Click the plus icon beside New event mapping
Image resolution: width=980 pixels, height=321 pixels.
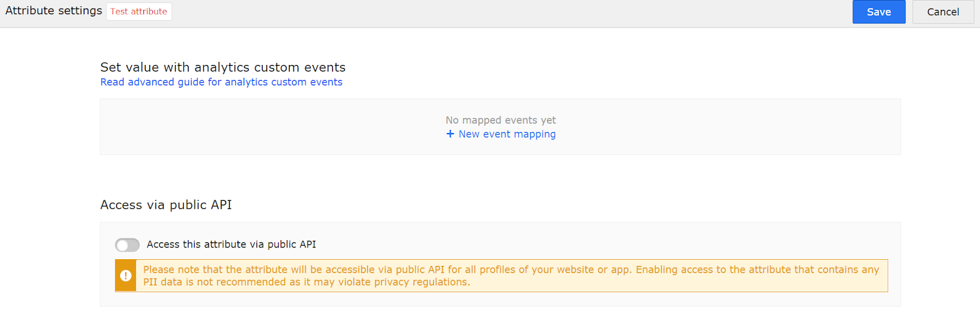pyautogui.click(x=450, y=134)
